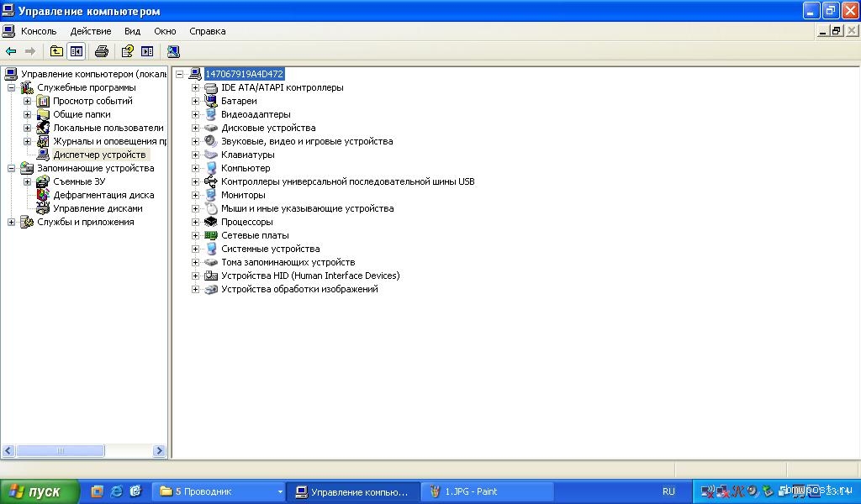Toggle the console tree show/hide toolbar icon

77,51
